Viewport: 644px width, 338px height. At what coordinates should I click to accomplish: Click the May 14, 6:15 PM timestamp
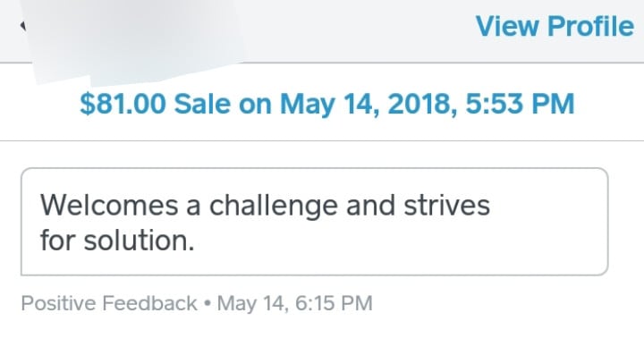coord(294,303)
